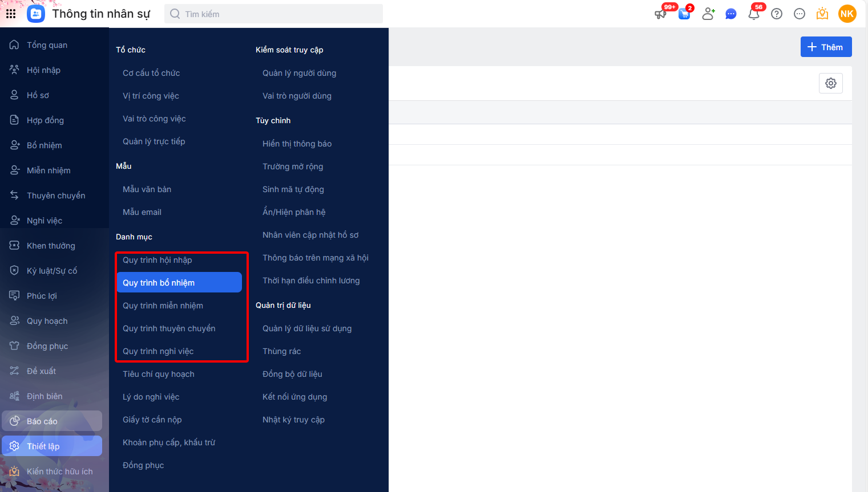Open Quản lý người dùng
The image size is (868, 492).
pyautogui.click(x=300, y=73)
